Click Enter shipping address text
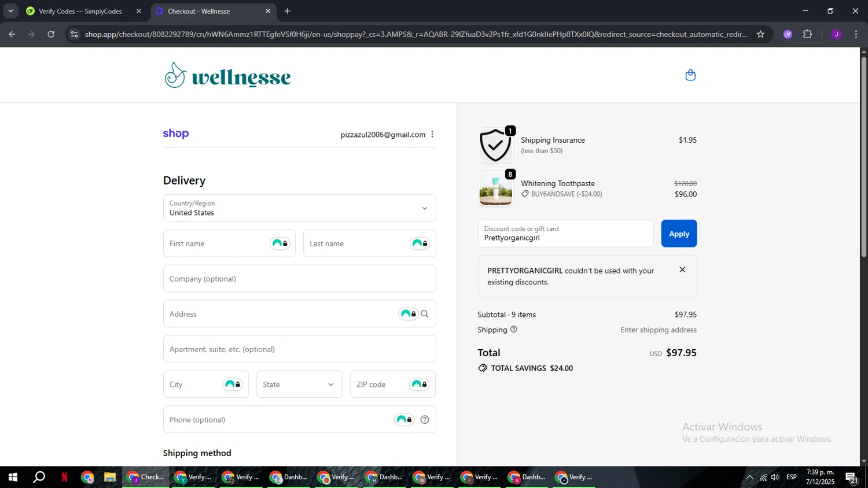The height and width of the screenshot is (488, 868). click(x=659, y=330)
